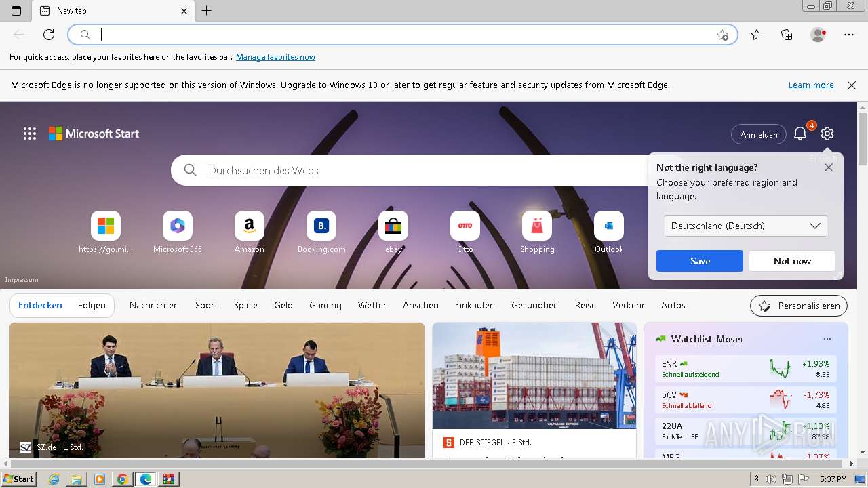Screen dimensions: 868x488
Task: Open the notifications bell icon
Action: (x=800, y=134)
